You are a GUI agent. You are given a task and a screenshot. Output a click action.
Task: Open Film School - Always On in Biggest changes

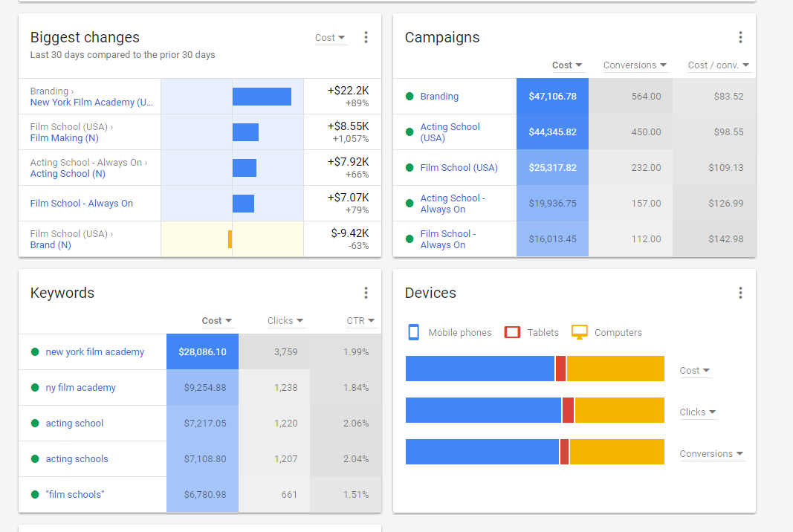pos(82,204)
